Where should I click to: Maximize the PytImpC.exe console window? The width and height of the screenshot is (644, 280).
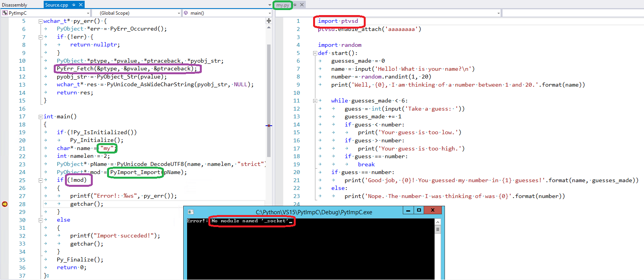click(419, 210)
